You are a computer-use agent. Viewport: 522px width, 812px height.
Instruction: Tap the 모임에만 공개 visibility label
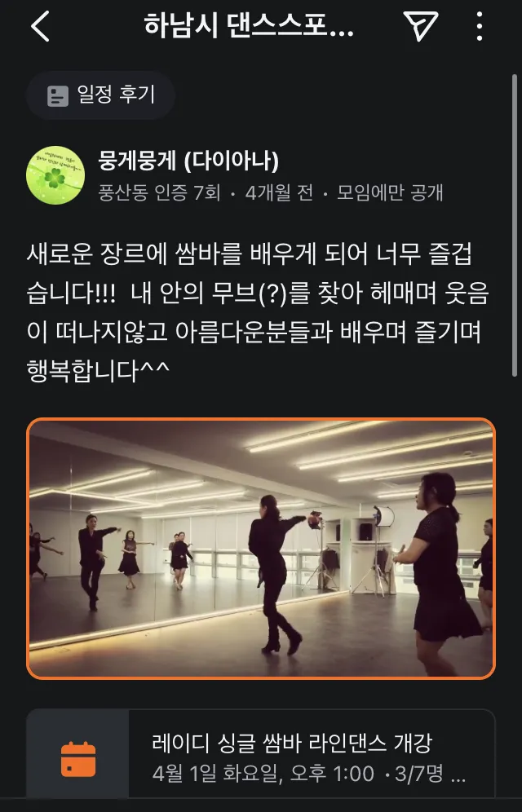pyautogui.click(x=390, y=193)
